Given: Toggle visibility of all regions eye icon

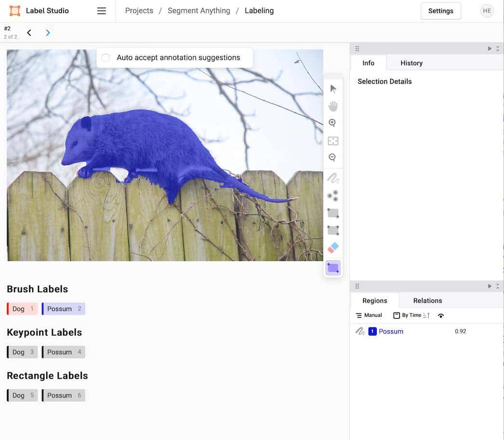Looking at the screenshot, I should click(x=441, y=316).
